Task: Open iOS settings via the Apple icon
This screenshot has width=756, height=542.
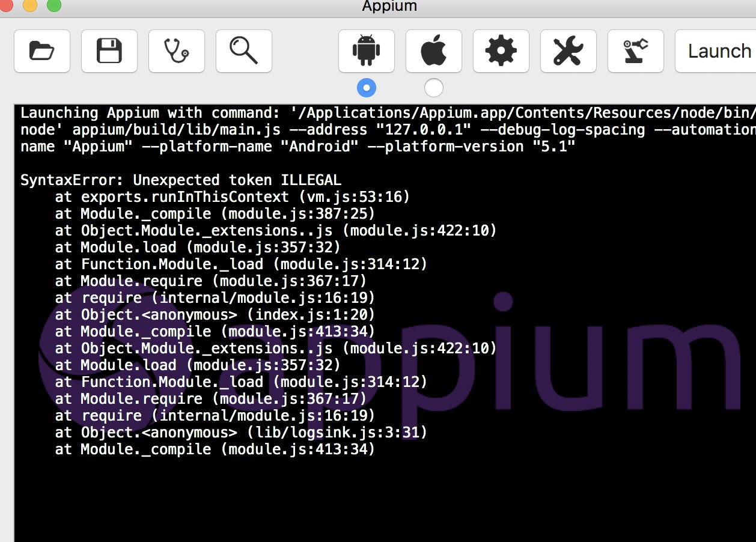Action: pyautogui.click(x=434, y=51)
